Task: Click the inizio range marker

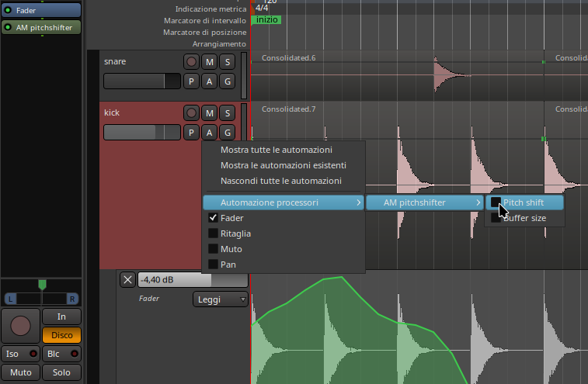Action: coord(266,19)
